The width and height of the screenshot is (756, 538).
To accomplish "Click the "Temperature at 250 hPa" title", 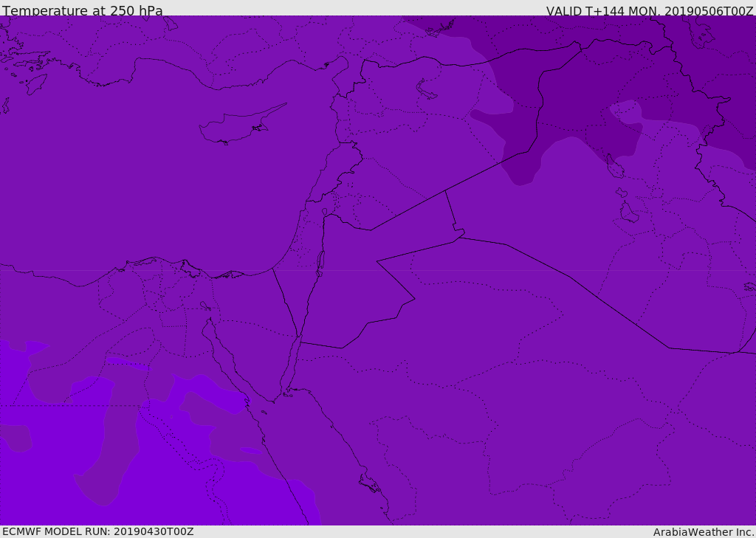I will click(83, 11).
